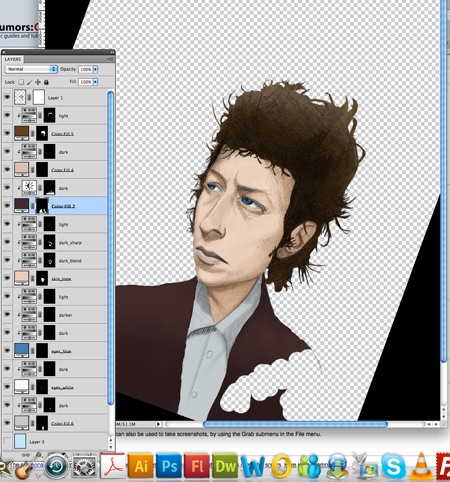Image resolution: width=450 pixels, height=482 pixels.
Task: Click the Layers panel vertical scrollbar thumb
Action: [x=111, y=249]
